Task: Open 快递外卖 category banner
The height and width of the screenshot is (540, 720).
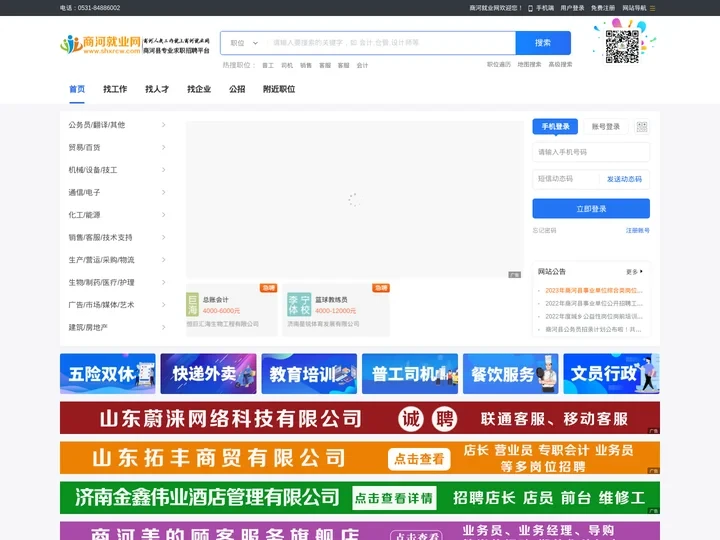Action: click(x=208, y=374)
